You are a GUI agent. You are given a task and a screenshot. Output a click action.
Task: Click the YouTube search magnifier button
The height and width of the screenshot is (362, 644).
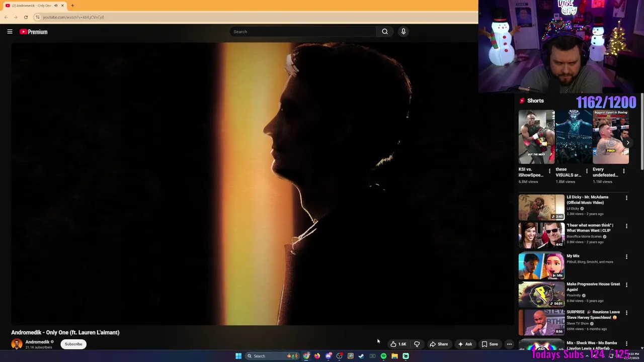385,32
